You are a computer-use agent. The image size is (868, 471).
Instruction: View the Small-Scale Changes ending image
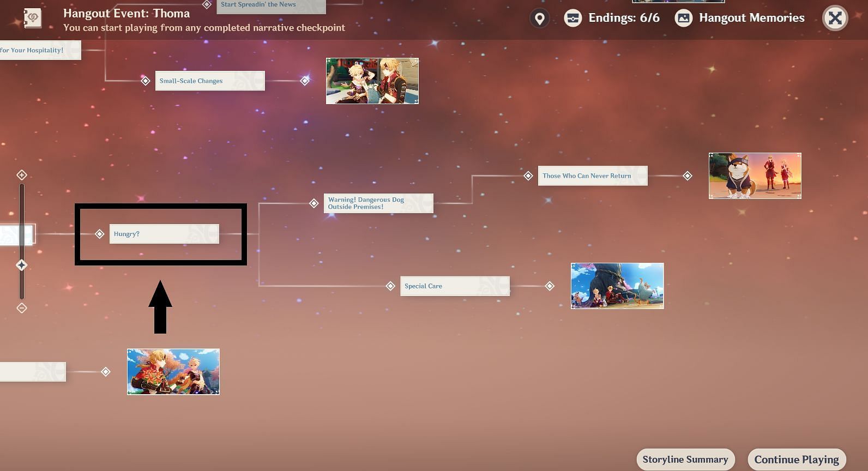point(372,81)
